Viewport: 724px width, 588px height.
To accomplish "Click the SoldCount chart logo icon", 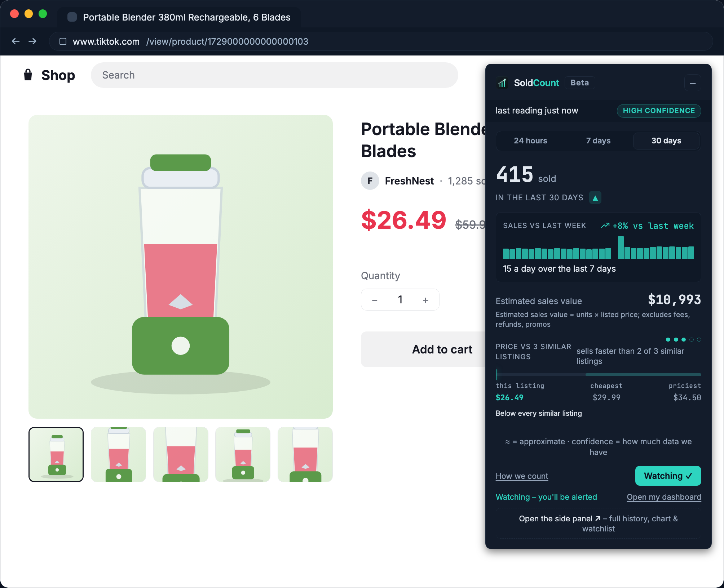I will tap(502, 83).
